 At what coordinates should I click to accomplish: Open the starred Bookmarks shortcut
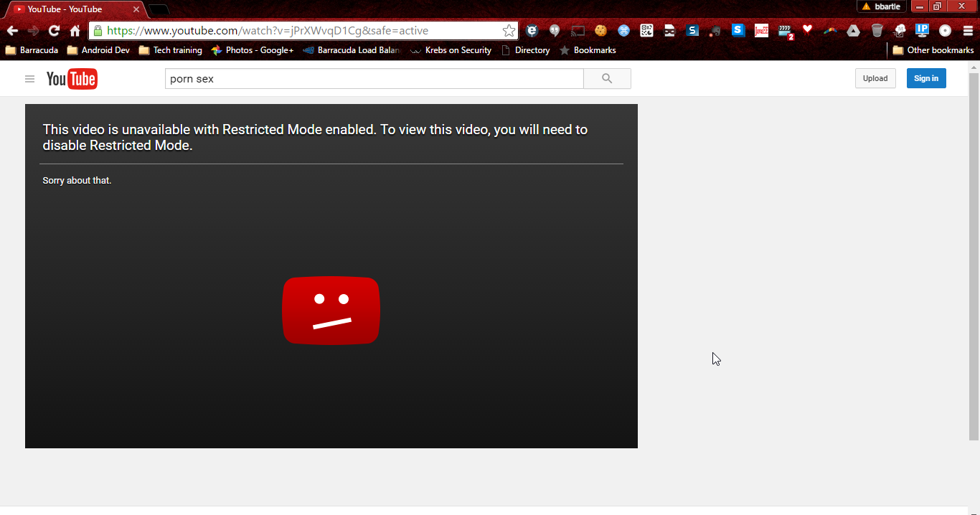tap(588, 50)
